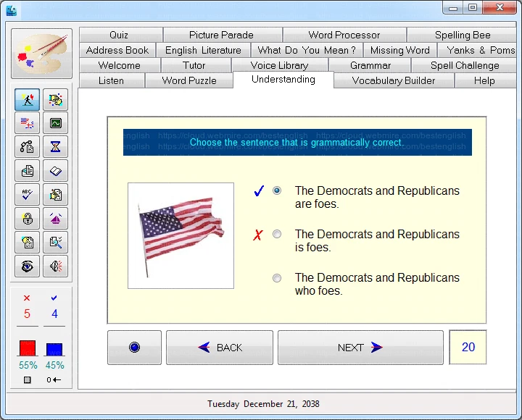The image size is (522, 420).
Task: Click the '45%' score text
Action: coord(54,366)
